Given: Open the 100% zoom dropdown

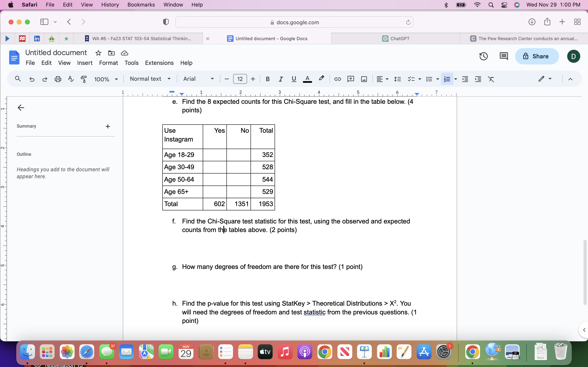Looking at the screenshot, I should pos(106,79).
